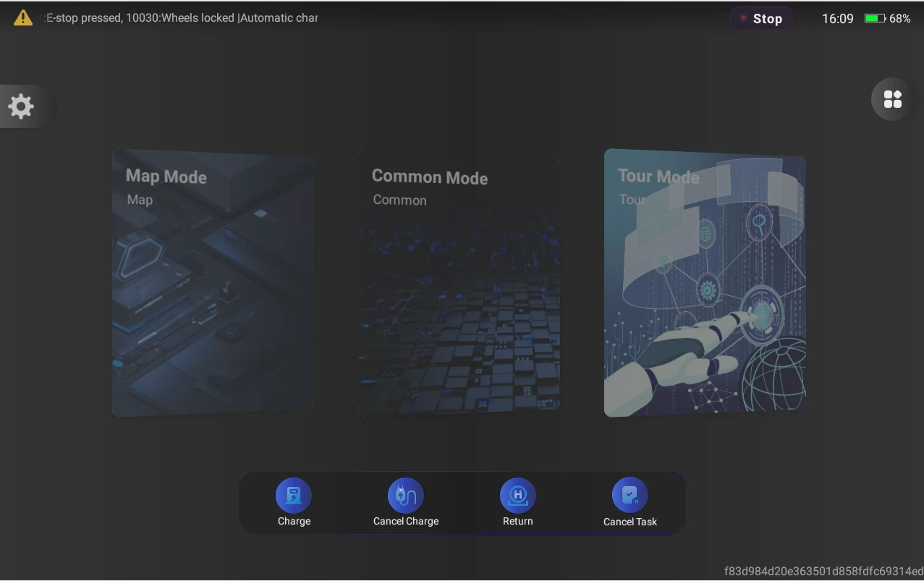The image size is (924, 581).
Task: Hit the Stop button in top bar
Action: (x=761, y=19)
